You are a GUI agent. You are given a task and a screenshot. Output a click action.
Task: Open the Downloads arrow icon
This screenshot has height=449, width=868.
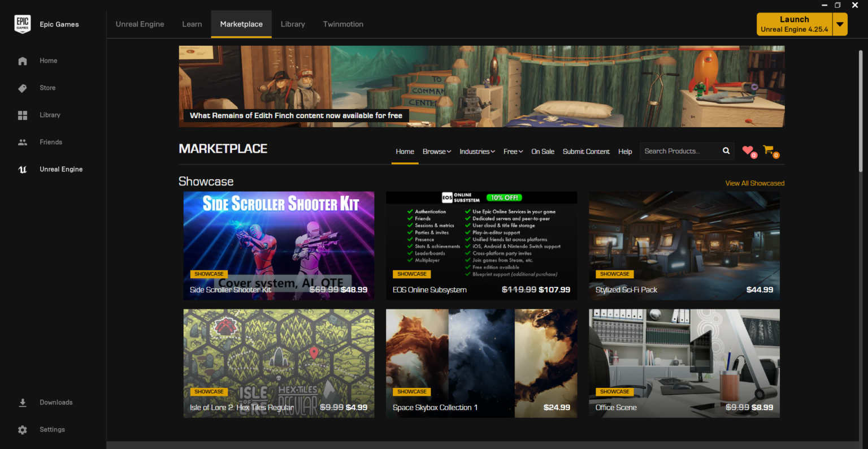(x=23, y=403)
